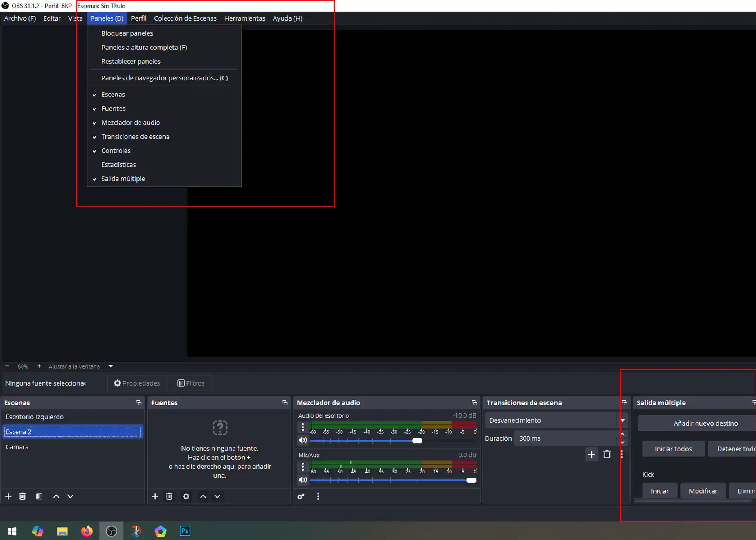Open scene filters icon in Scenes panel
Screen dimensions: 756x540
[x=39, y=496]
